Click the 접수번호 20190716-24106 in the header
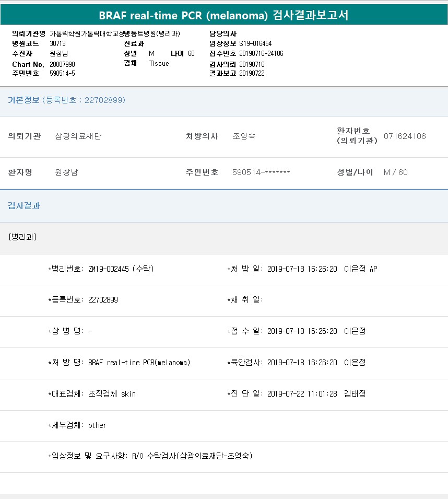 (x=261, y=54)
